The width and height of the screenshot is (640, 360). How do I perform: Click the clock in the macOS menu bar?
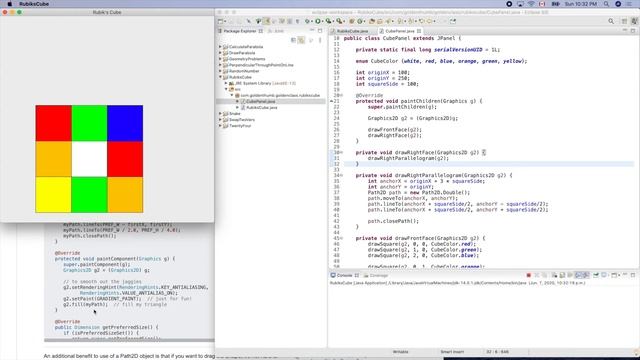580,4
